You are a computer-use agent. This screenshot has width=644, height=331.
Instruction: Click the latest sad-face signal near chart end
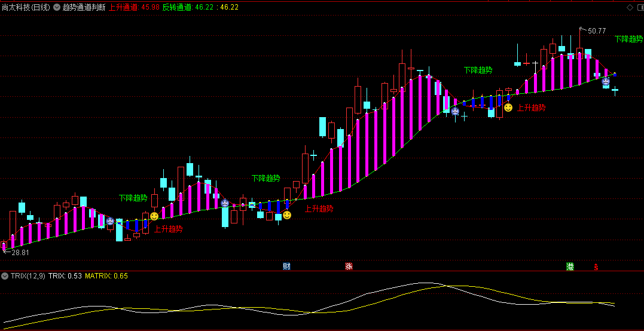[x=606, y=81]
